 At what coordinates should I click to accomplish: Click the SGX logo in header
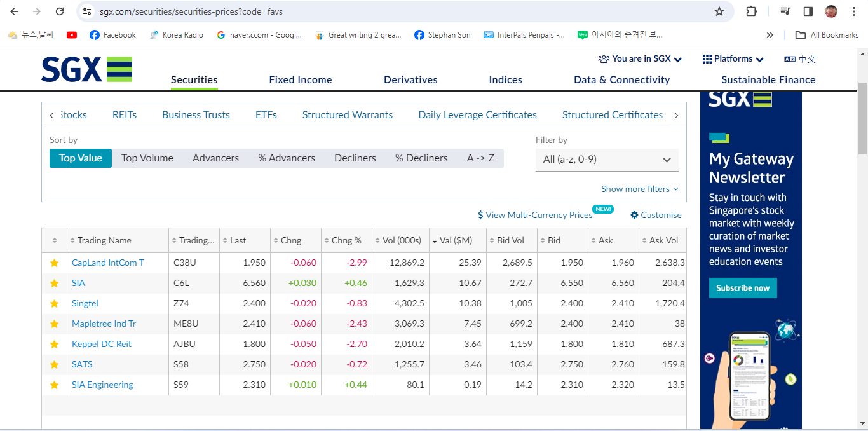[x=86, y=69]
